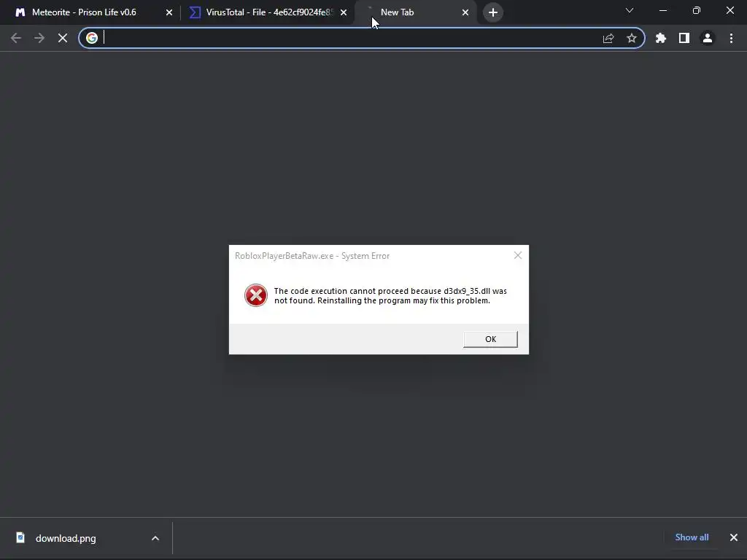Click the error message text about d3dx9_35.dll
The image size is (747, 560).
click(x=390, y=296)
